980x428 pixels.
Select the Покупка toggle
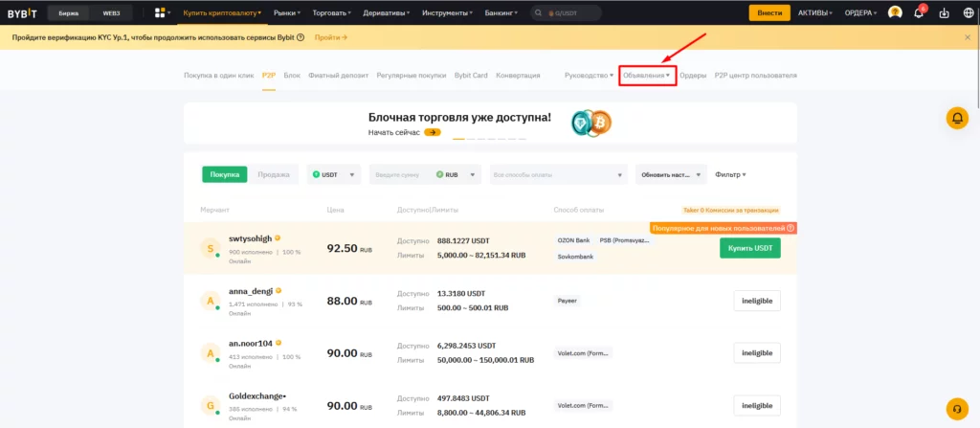click(224, 174)
